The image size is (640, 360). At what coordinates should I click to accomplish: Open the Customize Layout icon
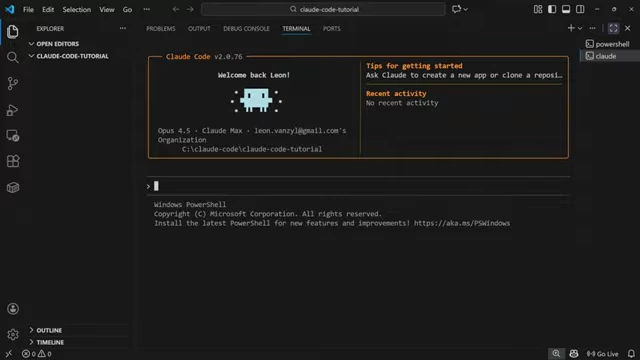(x=538, y=9)
